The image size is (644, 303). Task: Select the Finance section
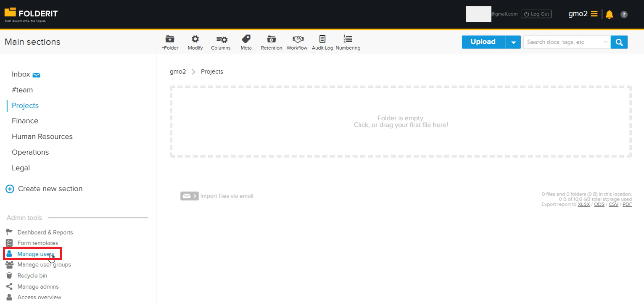click(x=25, y=121)
